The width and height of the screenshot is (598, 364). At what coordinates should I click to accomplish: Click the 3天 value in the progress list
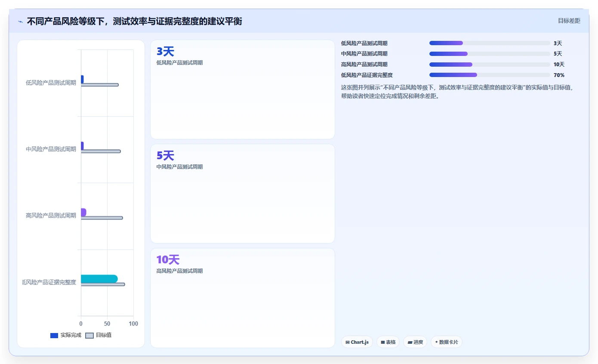coord(558,43)
